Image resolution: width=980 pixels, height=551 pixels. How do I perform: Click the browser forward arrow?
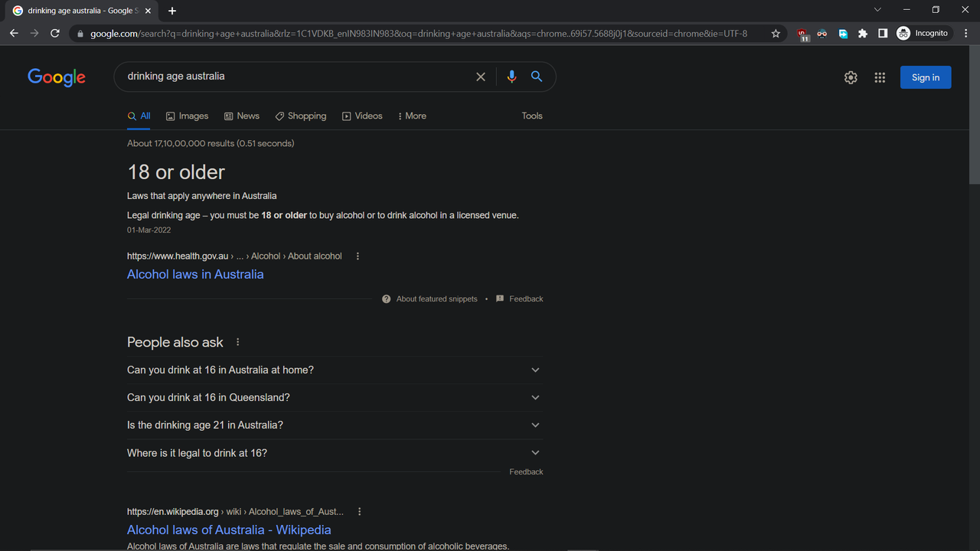34,33
